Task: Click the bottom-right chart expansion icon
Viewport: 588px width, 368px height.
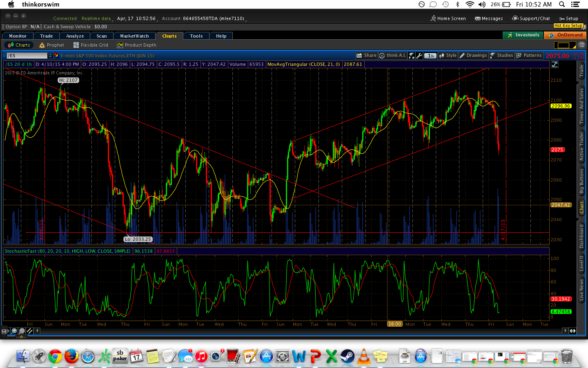Action: (x=573, y=331)
